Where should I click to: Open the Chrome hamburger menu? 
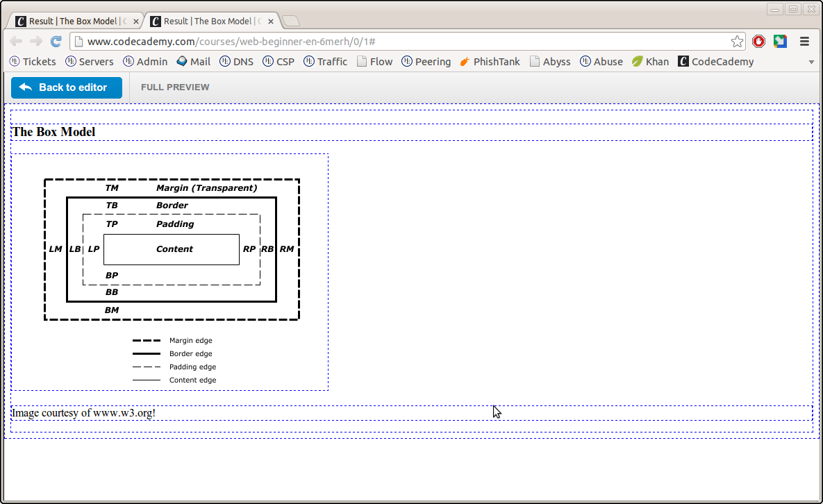pyautogui.click(x=804, y=42)
